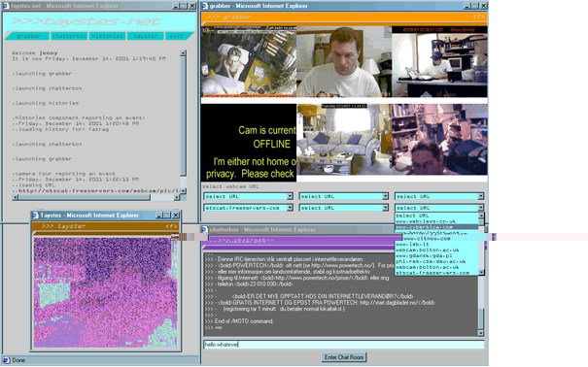Image resolution: width=588 pixels, height=367 pixels.
Task: Click 'loading history for: fatrag' log line
Action: pos(62,129)
